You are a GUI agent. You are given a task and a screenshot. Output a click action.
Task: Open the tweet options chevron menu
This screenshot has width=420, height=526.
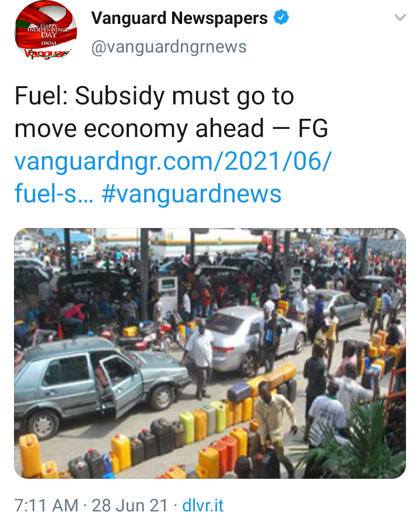pos(400,17)
